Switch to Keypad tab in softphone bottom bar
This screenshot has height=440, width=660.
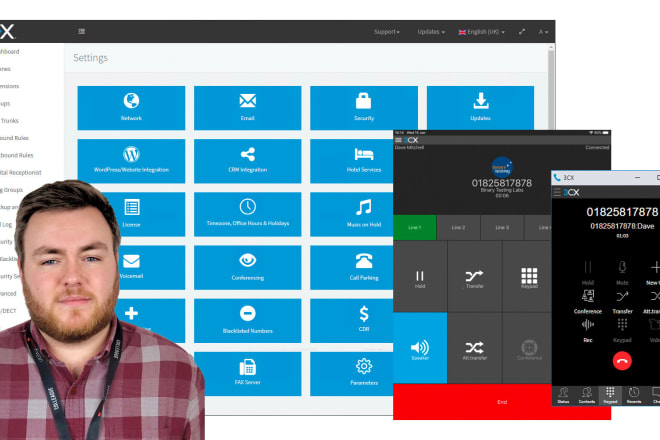(x=610, y=396)
